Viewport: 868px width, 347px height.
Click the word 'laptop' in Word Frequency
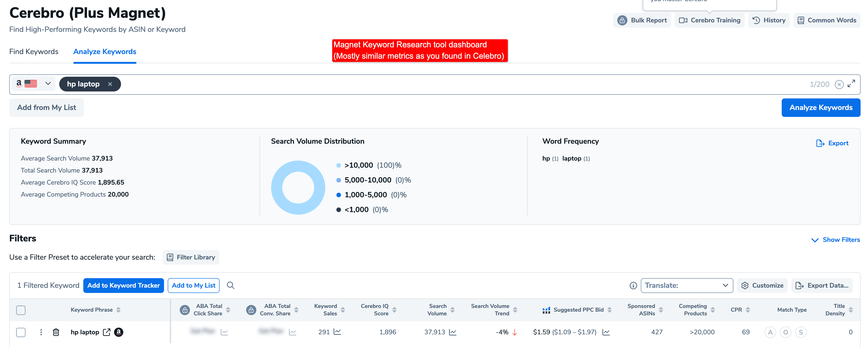point(571,158)
